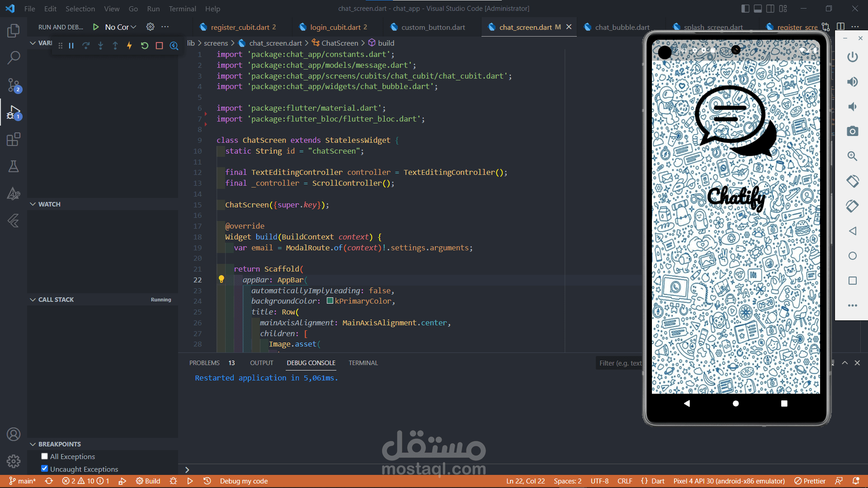Stop debugging with the red square
Viewport: 868px width, 488px height.
(159, 46)
